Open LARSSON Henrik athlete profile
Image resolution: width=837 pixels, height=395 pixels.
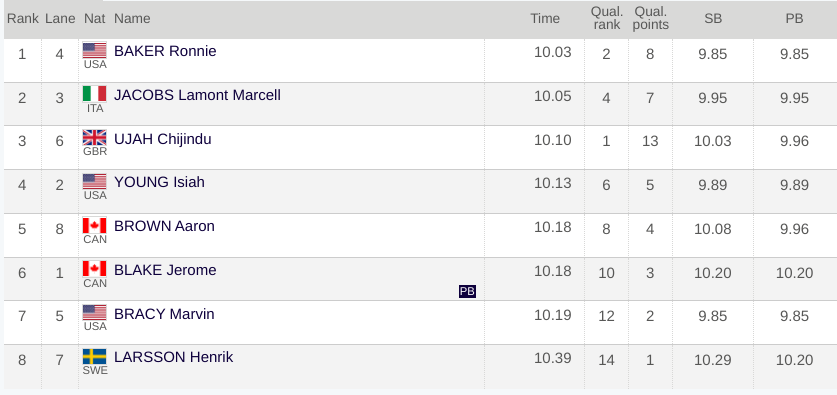pyautogui.click(x=173, y=357)
